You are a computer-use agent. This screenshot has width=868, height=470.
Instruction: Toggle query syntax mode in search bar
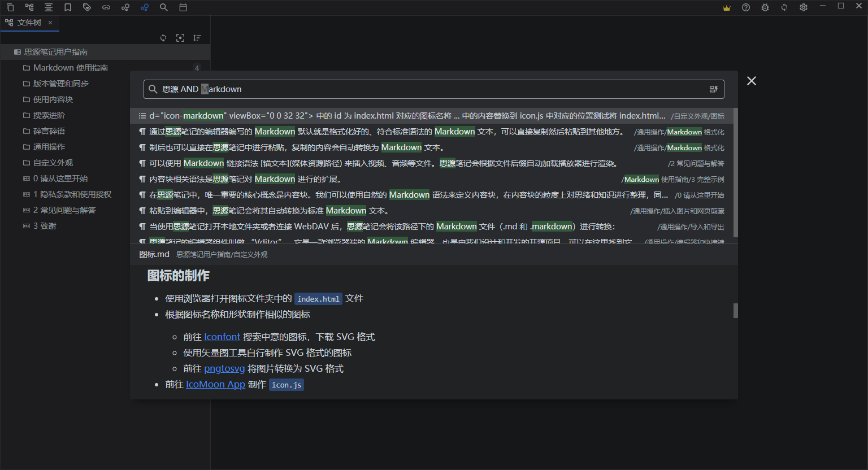713,89
